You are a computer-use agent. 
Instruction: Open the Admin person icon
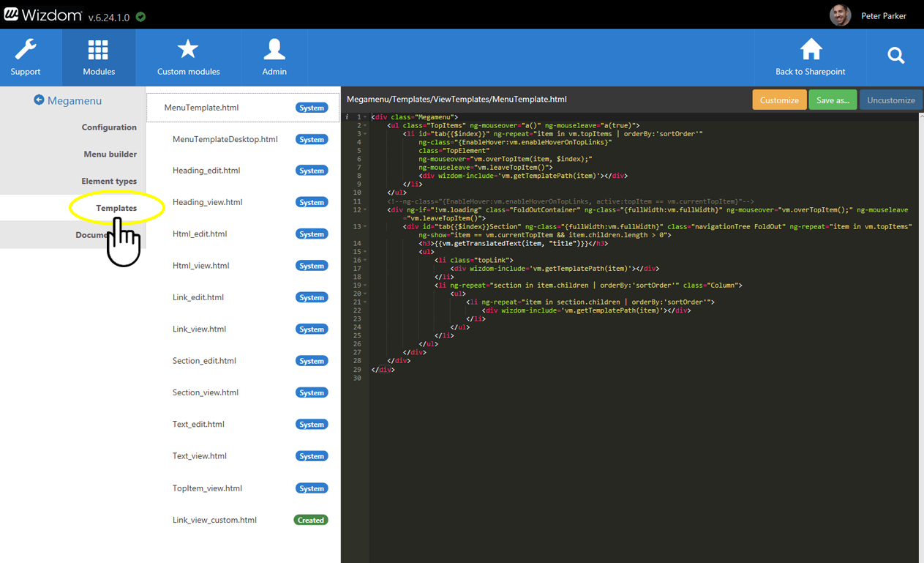click(x=274, y=50)
